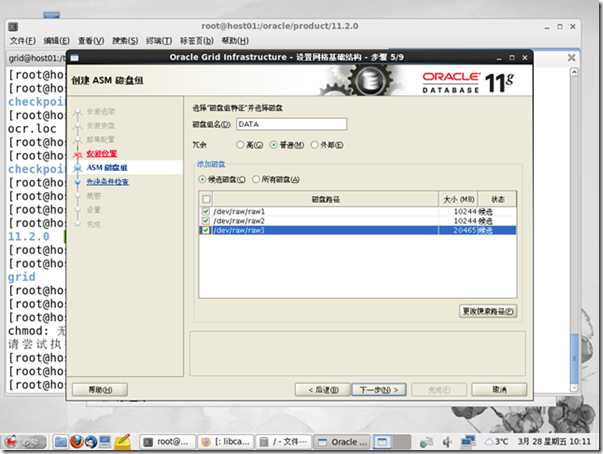The width and height of the screenshot is (603, 454).
Task: Click the Help (帮助) button in installer
Action: click(x=100, y=390)
